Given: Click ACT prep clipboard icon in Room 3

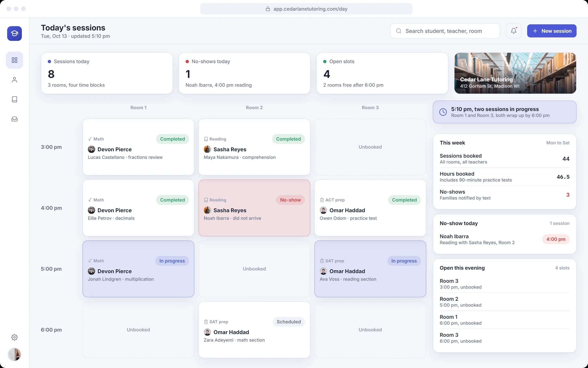Looking at the screenshot, I should (322, 200).
